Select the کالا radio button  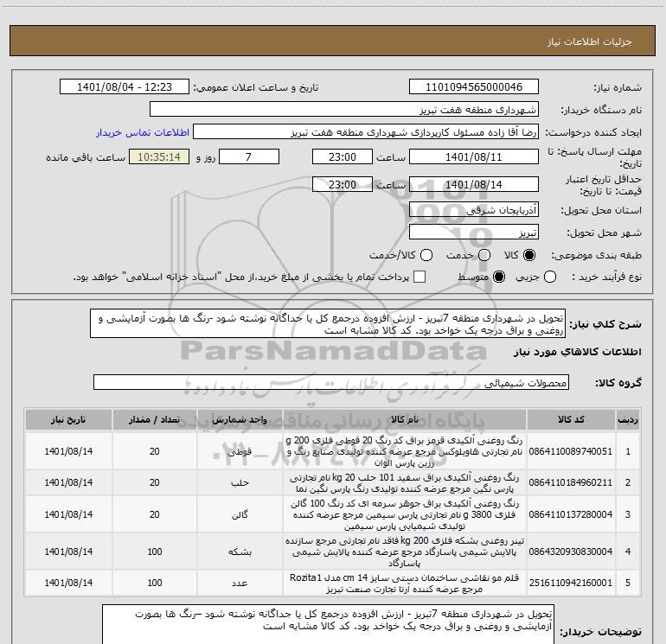click(529, 255)
